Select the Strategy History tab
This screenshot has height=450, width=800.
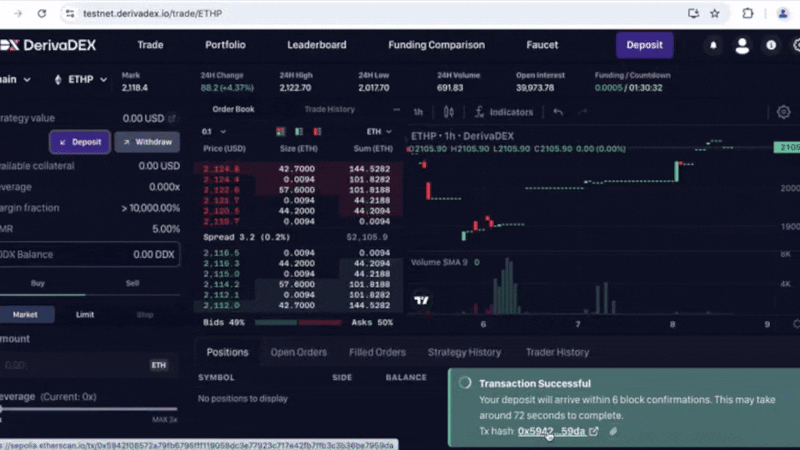(464, 353)
